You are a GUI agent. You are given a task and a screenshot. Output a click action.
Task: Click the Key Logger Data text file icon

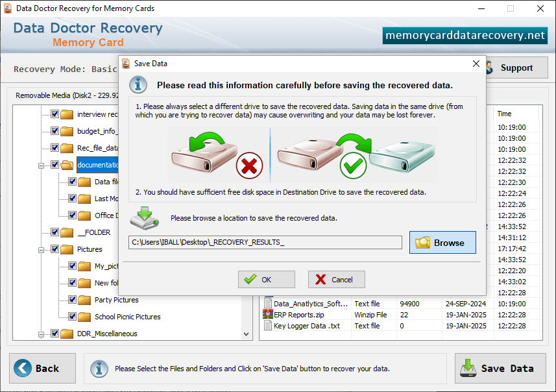[x=268, y=325]
